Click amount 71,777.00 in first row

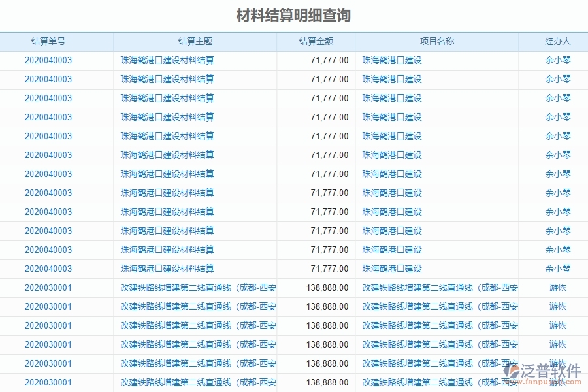click(330, 59)
